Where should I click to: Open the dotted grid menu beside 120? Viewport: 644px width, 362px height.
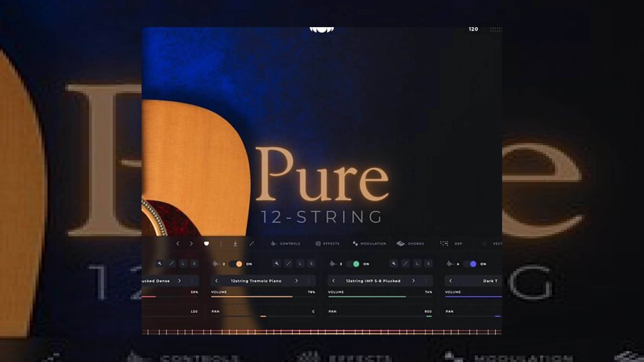click(496, 29)
